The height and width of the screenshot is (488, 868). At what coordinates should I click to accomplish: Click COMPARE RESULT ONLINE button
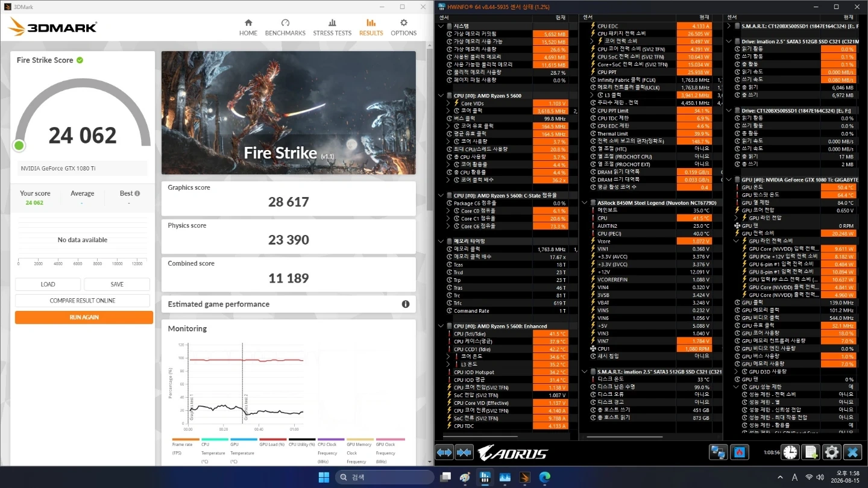[x=83, y=301]
